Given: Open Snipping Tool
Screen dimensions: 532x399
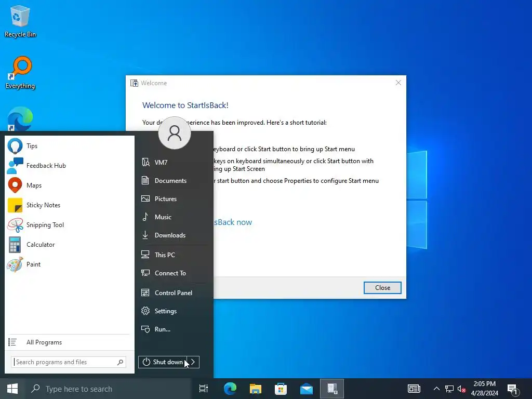Looking at the screenshot, I should (x=70, y=224).
